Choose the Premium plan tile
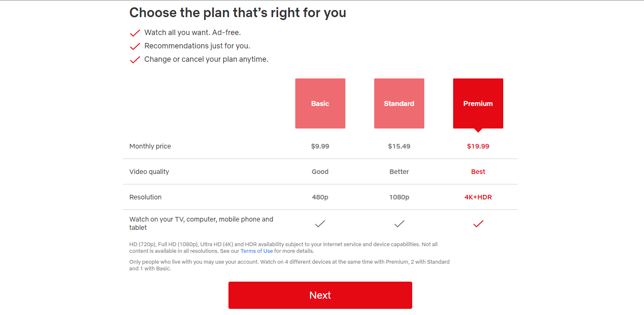The image size is (644, 315). (x=478, y=103)
